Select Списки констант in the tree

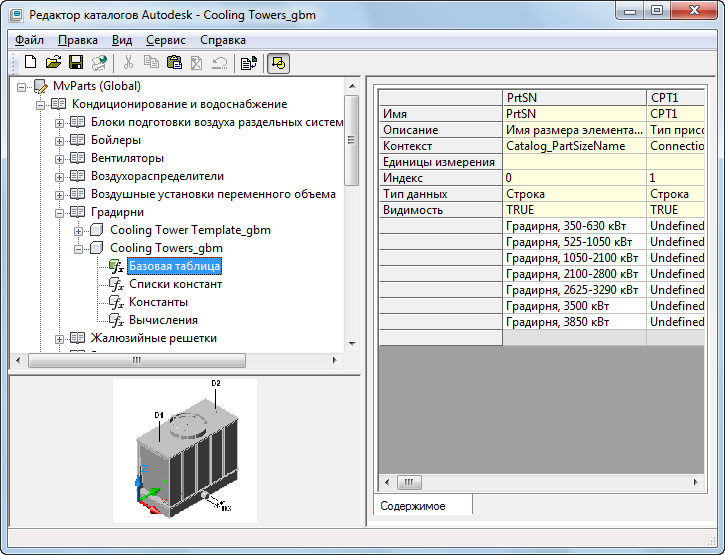tap(175, 284)
